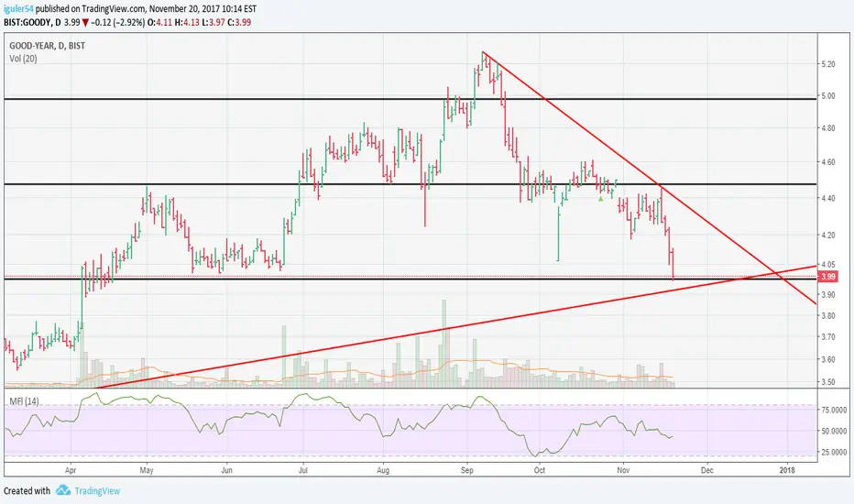Image resolution: width=854 pixels, height=504 pixels.
Task: Click the 4.60 price axis label
Action: click(x=827, y=162)
